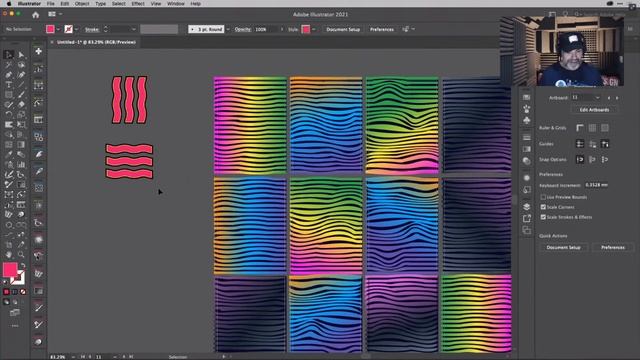Open the Gradient panel dock icon
Image resolution: width=640 pixels, height=360 pixels.
tap(527, 149)
